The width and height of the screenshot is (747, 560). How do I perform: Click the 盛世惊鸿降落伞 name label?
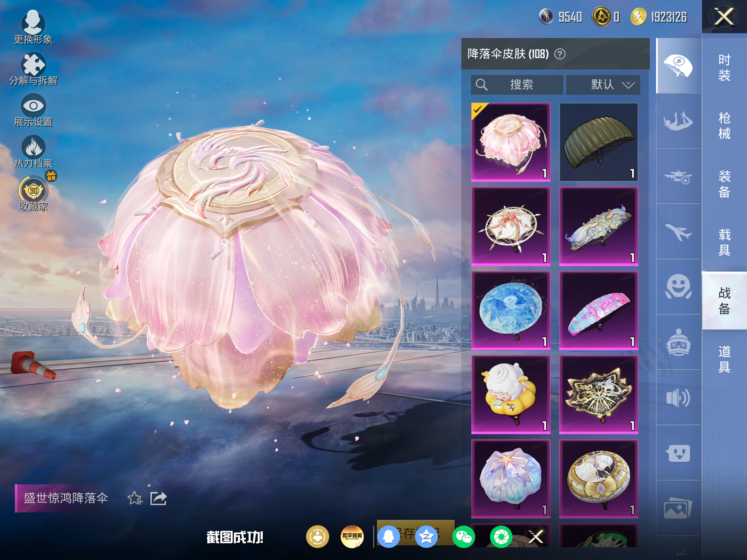coord(66,498)
